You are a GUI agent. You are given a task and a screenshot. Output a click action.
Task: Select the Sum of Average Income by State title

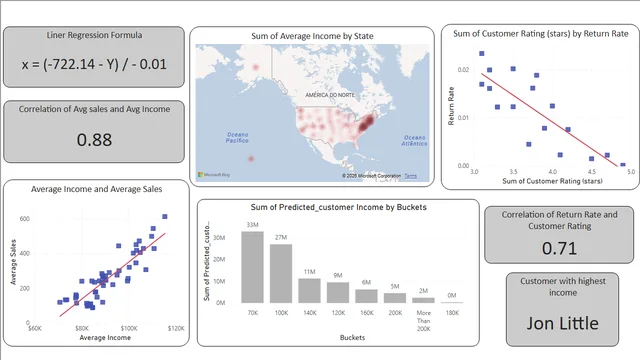click(312, 36)
